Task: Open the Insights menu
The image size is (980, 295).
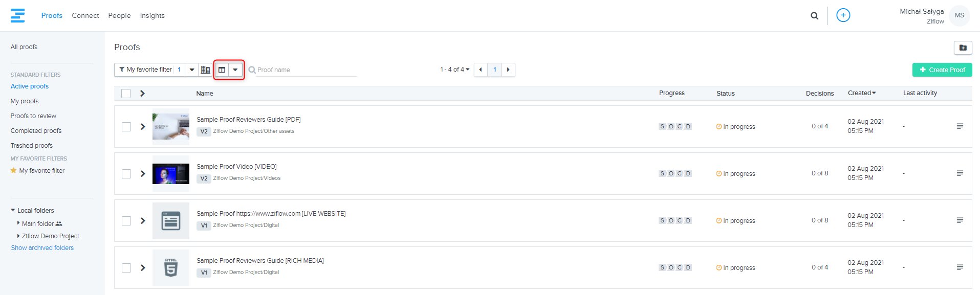Action: (152, 16)
